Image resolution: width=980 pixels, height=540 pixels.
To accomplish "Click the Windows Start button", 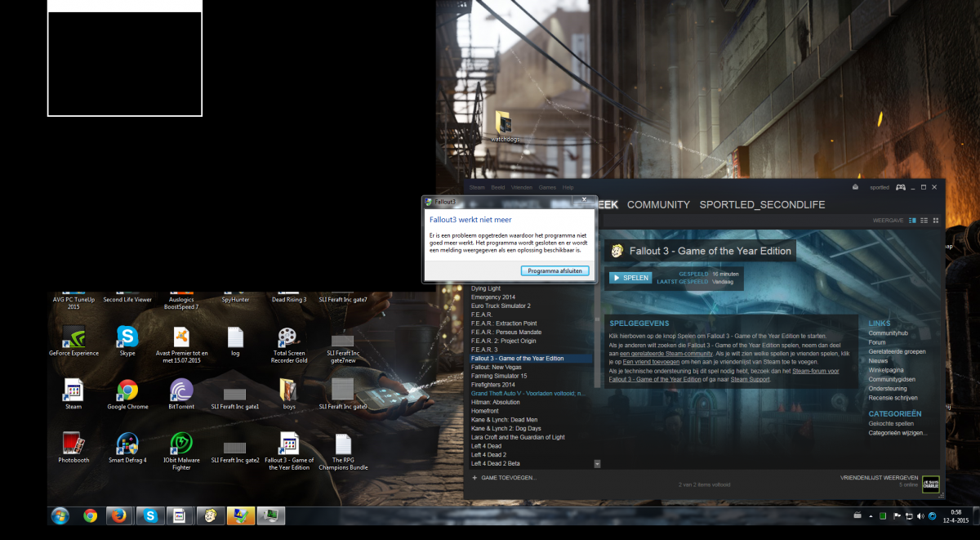I will (x=60, y=515).
